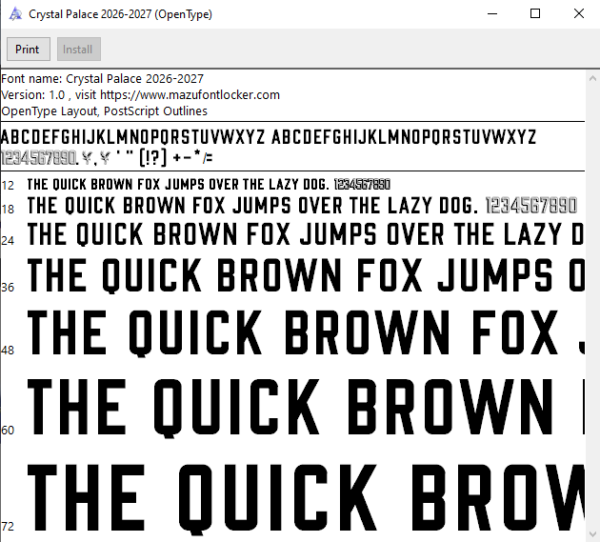The height and width of the screenshot is (542, 600).
Task: Click the 12-point sample sentence
Action: point(209,184)
